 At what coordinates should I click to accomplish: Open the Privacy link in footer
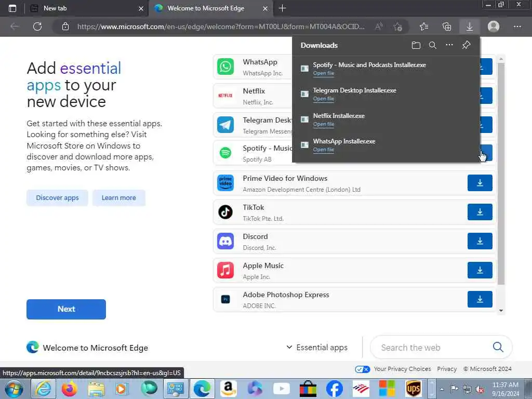click(x=447, y=369)
